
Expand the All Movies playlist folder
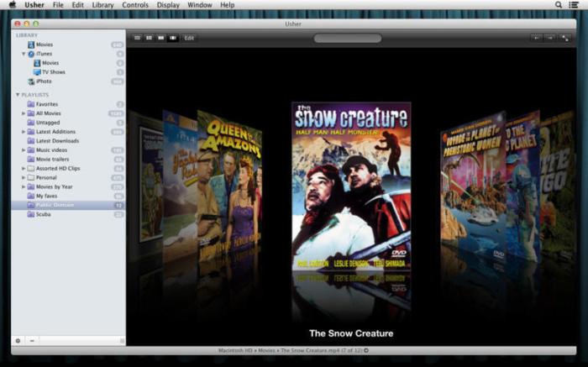point(24,113)
